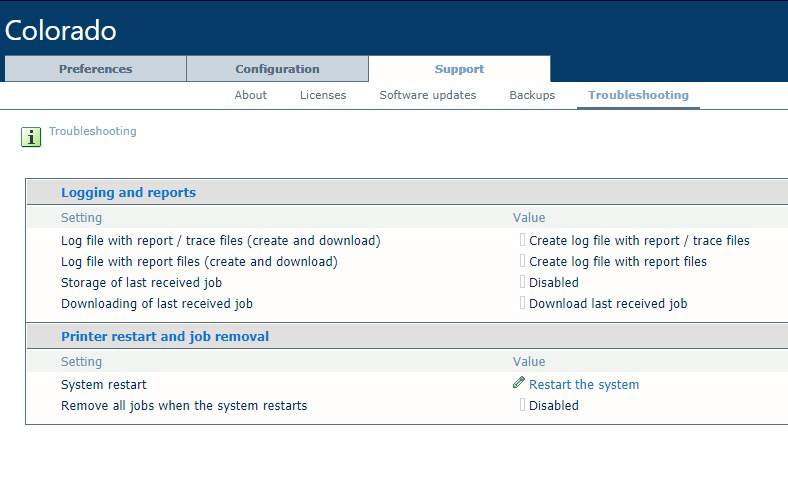788x483 pixels.
Task: Open the Preferences tab
Action: click(x=95, y=69)
